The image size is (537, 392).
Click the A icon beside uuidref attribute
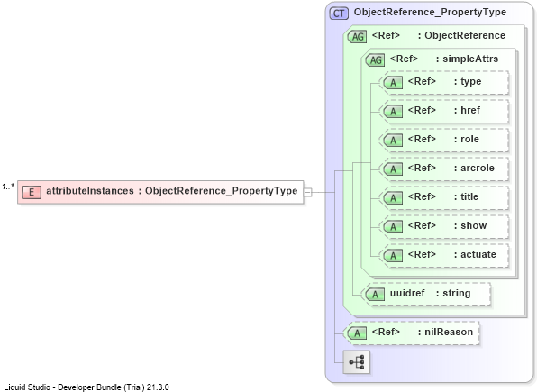(375, 295)
